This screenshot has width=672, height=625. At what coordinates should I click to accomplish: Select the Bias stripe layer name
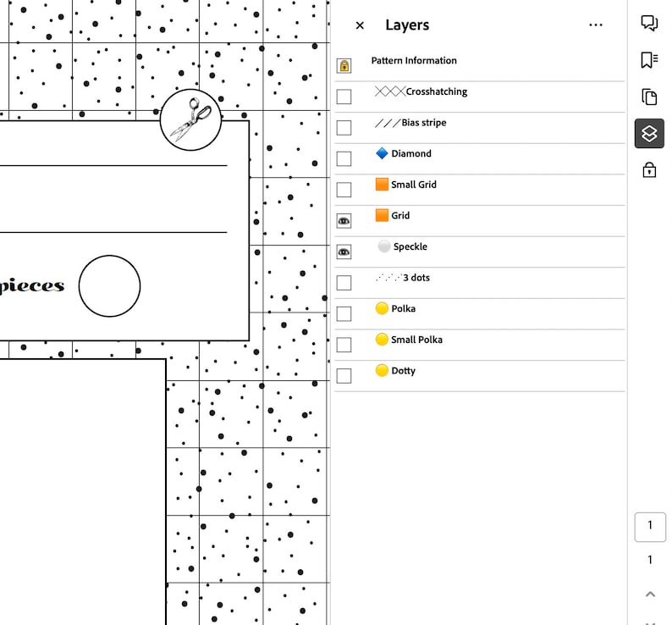pos(424,123)
